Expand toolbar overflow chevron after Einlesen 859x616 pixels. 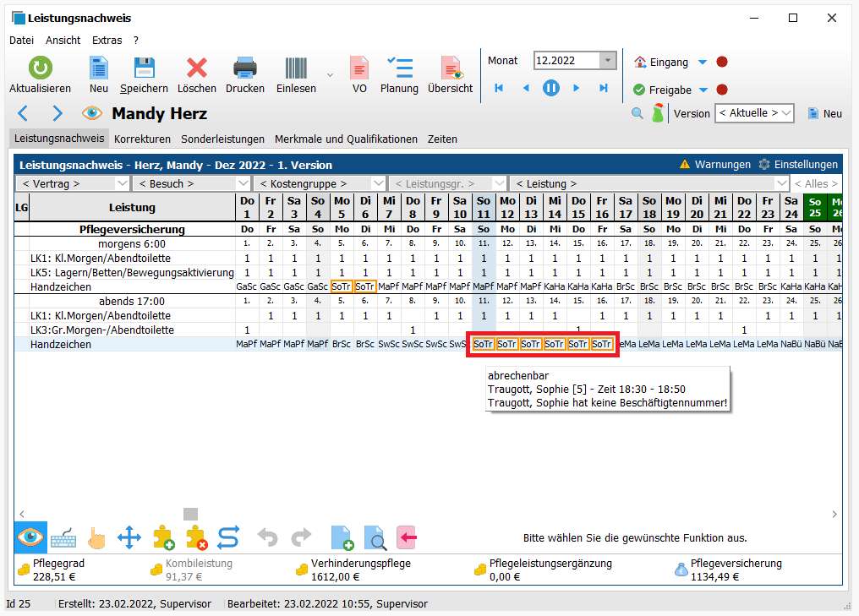(330, 74)
